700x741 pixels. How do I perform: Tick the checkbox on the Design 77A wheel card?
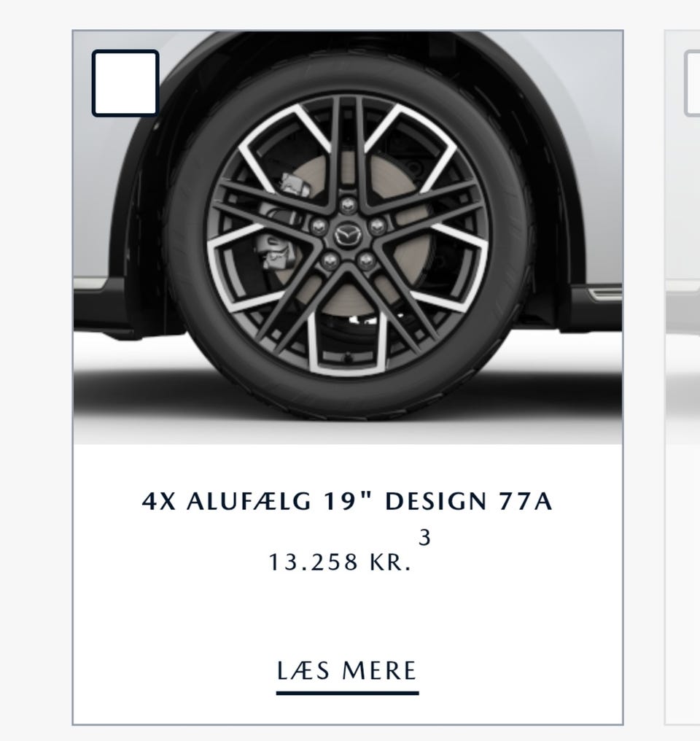(x=125, y=82)
